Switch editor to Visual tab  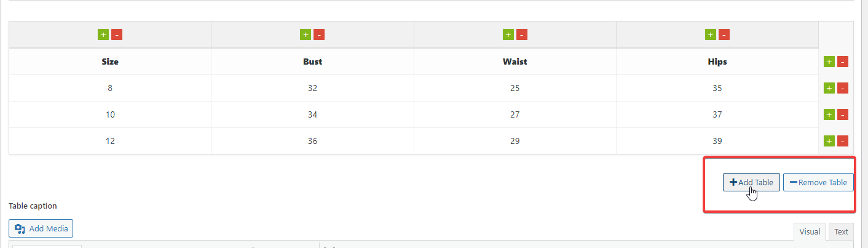[809, 232]
